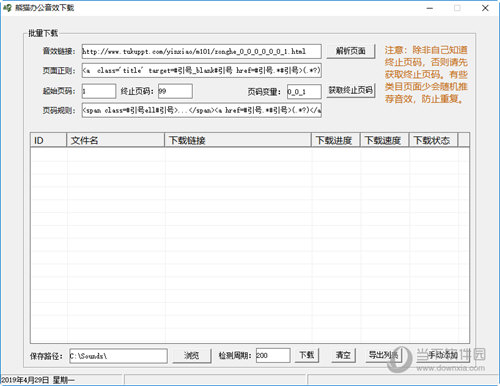
Task: Click the 下载速度 column header
Action: [385, 140]
